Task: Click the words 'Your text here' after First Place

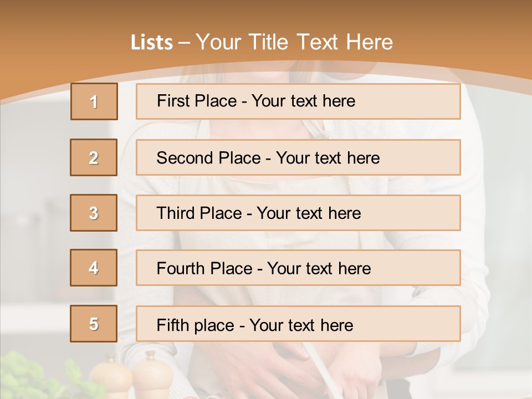Action: tap(303, 101)
